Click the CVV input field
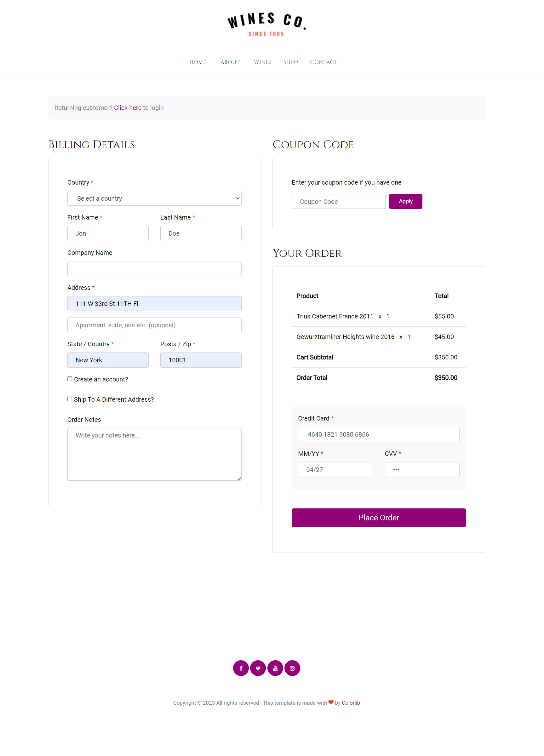The height and width of the screenshot is (756, 544). (422, 469)
